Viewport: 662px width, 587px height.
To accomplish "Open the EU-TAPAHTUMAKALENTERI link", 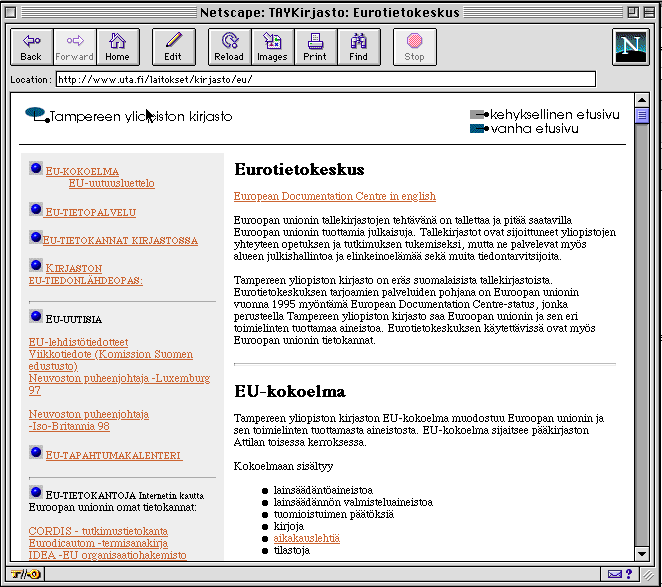I will [114, 456].
